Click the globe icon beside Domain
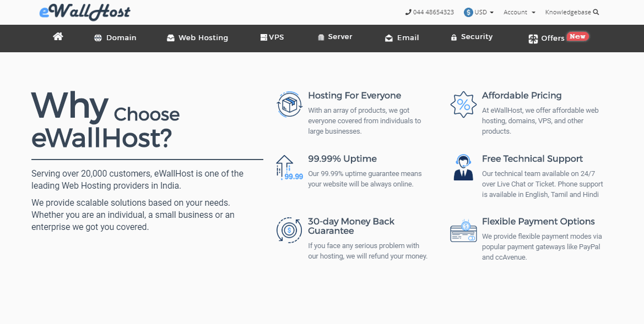644x324 pixels. [x=98, y=38]
